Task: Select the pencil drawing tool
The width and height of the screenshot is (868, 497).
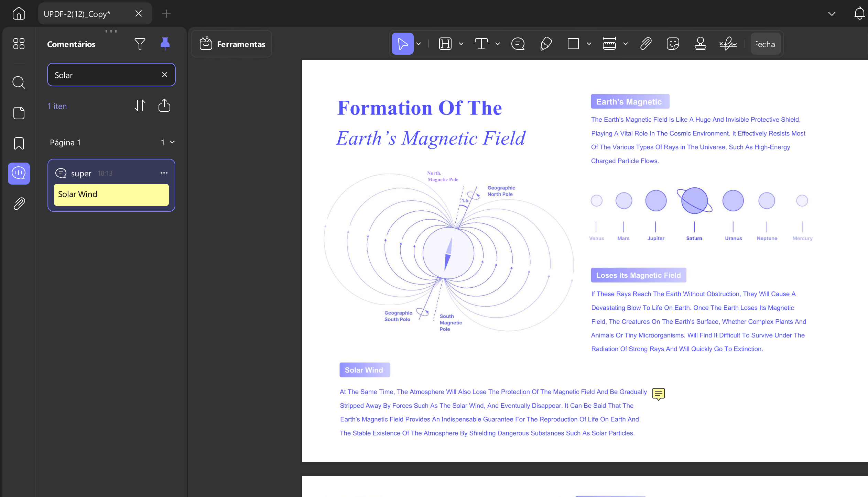Action: (x=546, y=44)
